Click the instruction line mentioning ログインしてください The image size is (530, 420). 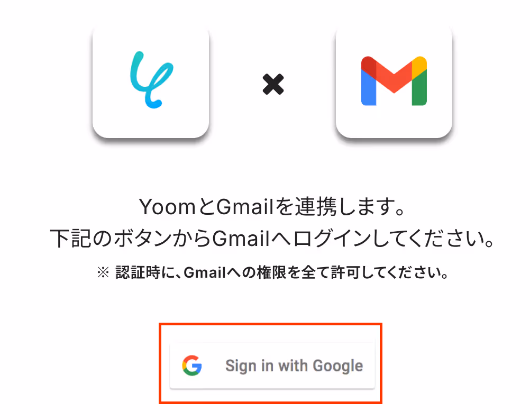[272, 238]
